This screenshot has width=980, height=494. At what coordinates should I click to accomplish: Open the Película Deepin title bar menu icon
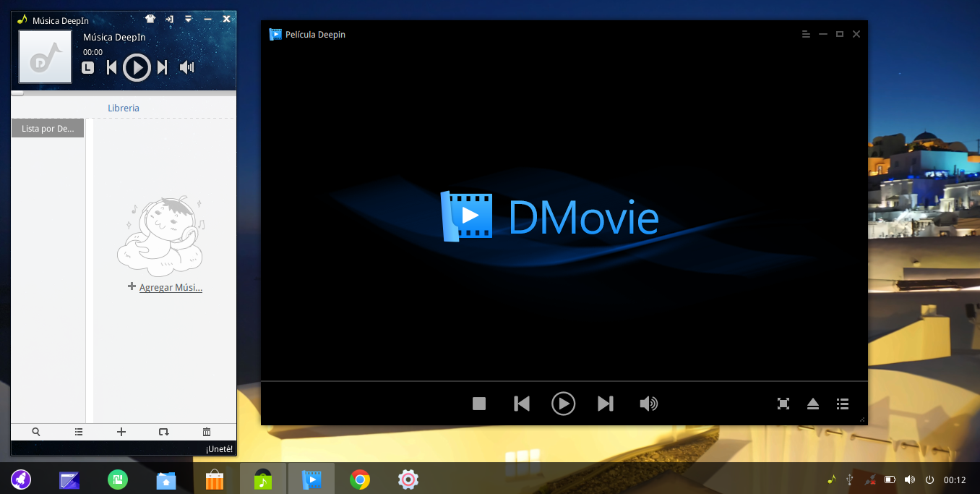(x=806, y=34)
